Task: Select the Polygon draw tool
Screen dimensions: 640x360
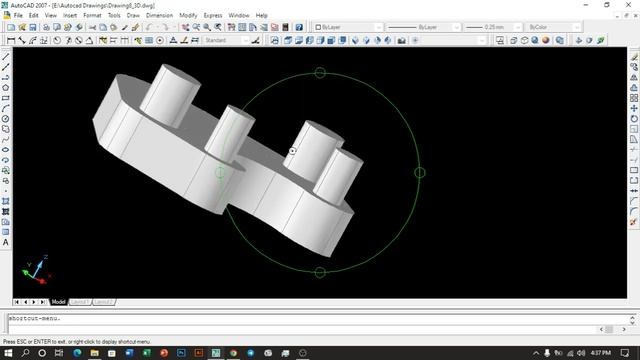Action: click(6, 88)
